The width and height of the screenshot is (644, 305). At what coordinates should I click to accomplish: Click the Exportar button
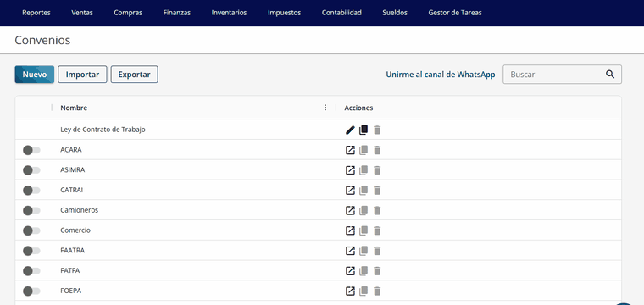click(x=134, y=75)
